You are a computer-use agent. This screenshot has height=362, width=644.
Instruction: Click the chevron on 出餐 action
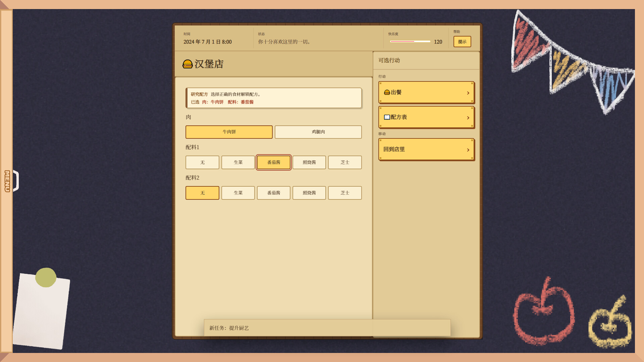(468, 93)
